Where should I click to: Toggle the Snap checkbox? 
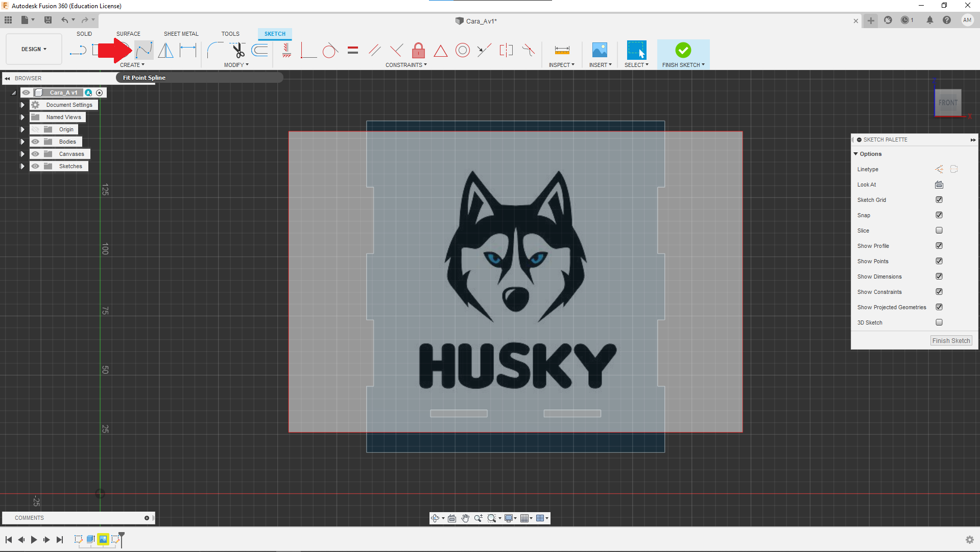[939, 215]
